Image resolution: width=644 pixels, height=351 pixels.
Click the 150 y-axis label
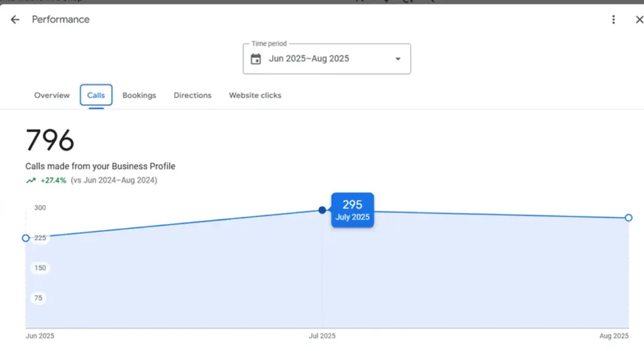[40, 268]
